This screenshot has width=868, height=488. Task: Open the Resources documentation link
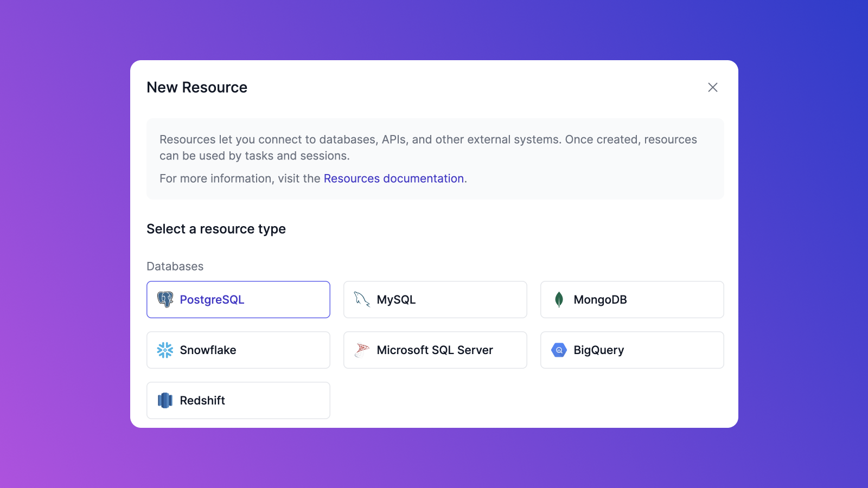click(394, 178)
